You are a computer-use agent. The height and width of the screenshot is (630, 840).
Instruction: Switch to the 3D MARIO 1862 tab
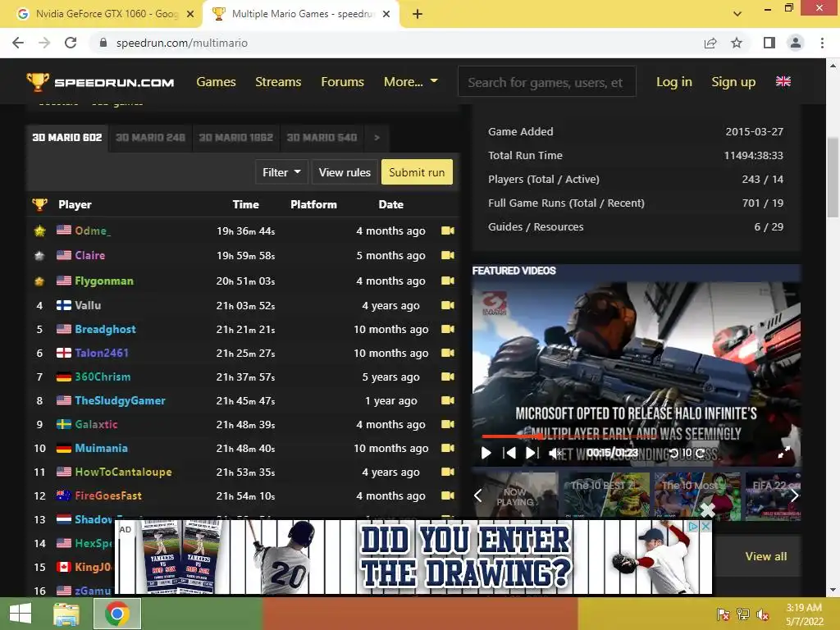tap(236, 138)
